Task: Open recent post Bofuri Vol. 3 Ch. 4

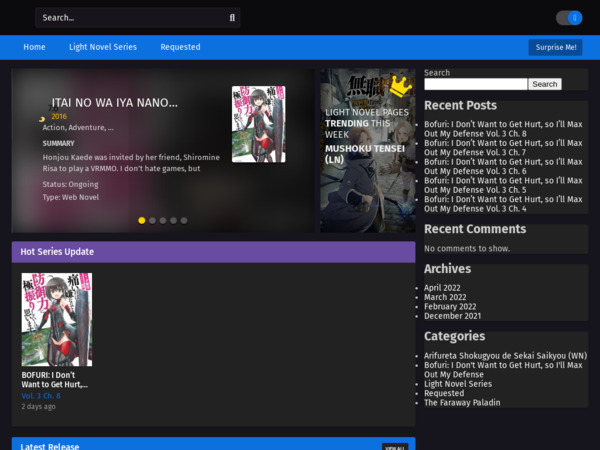Action: pos(503,204)
